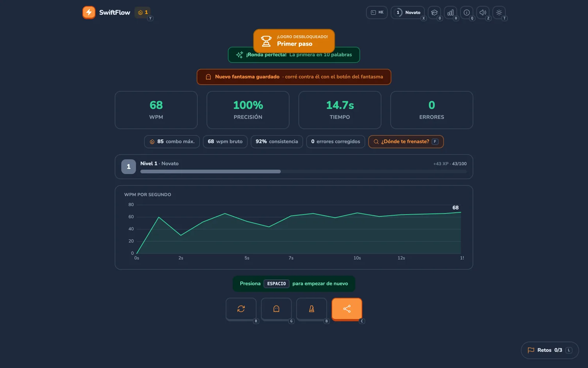Toggle the light/dark theme sun icon

pos(499,13)
